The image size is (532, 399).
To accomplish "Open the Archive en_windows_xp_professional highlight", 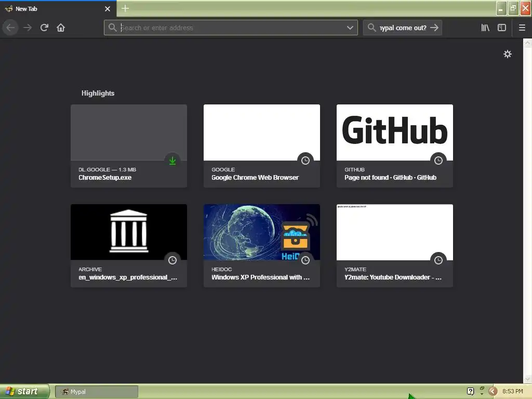I will (129, 246).
